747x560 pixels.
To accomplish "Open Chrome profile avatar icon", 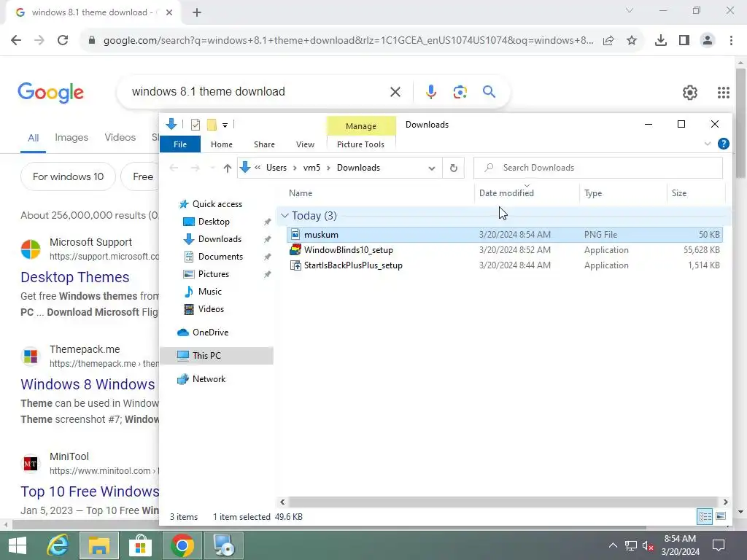I will [x=708, y=41].
